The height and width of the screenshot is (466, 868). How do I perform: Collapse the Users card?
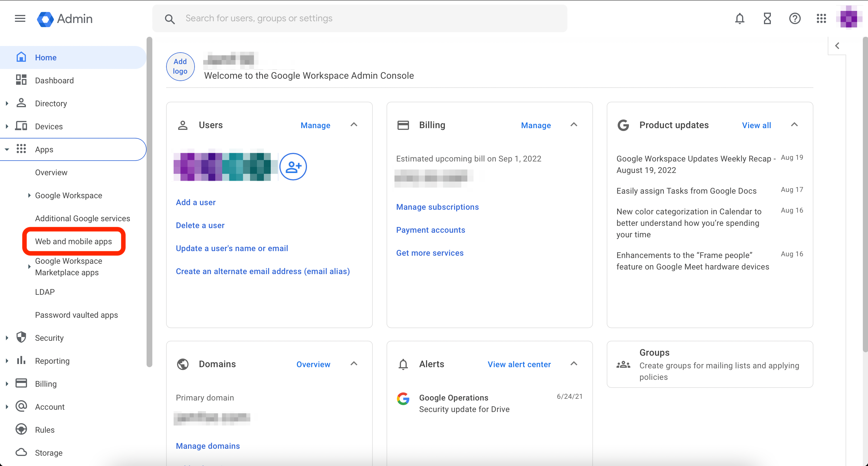coord(354,125)
